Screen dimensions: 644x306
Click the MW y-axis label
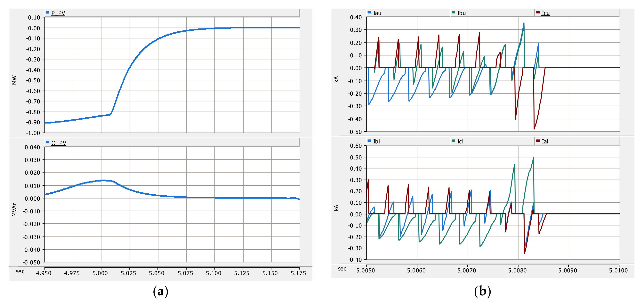point(14,80)
